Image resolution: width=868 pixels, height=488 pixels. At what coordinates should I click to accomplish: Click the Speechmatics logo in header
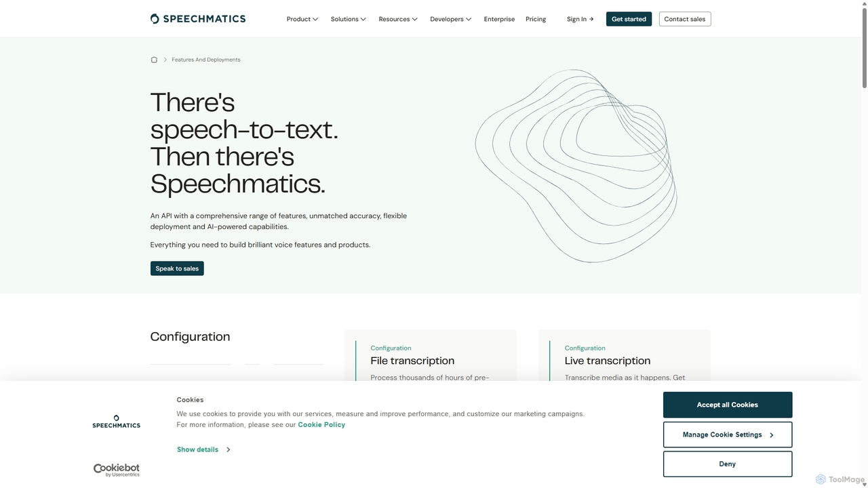pyautogui.click(x=198, y=19)
